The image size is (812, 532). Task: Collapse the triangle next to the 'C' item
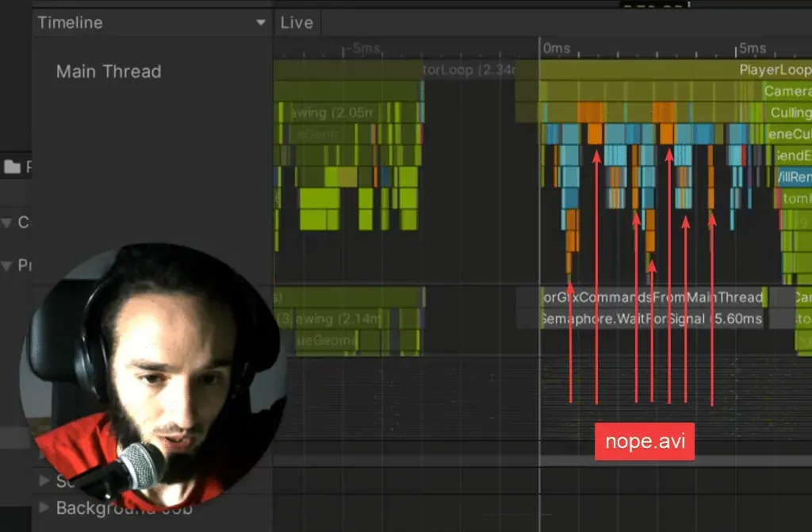click(7, 222)
